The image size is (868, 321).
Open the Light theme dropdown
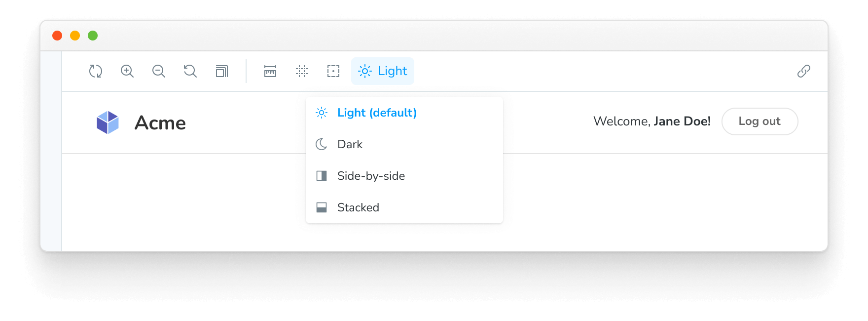tap(383, 71)
